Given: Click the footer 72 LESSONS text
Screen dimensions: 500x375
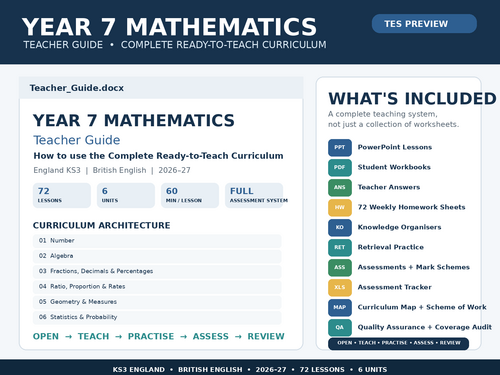Looking at the screenshot, I should (x=322, y=369).
